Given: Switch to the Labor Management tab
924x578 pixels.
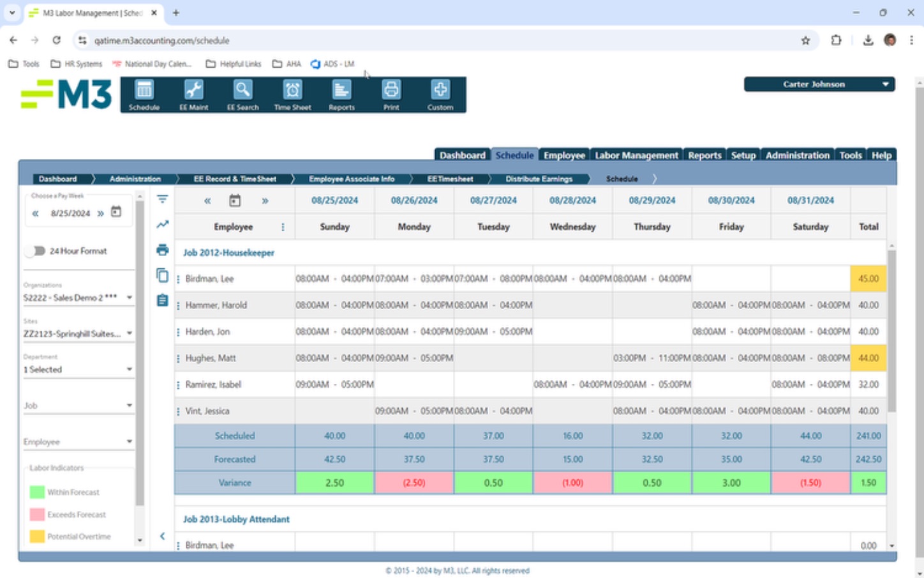Looking at the screenshot, I should click(x=636, y=155).
